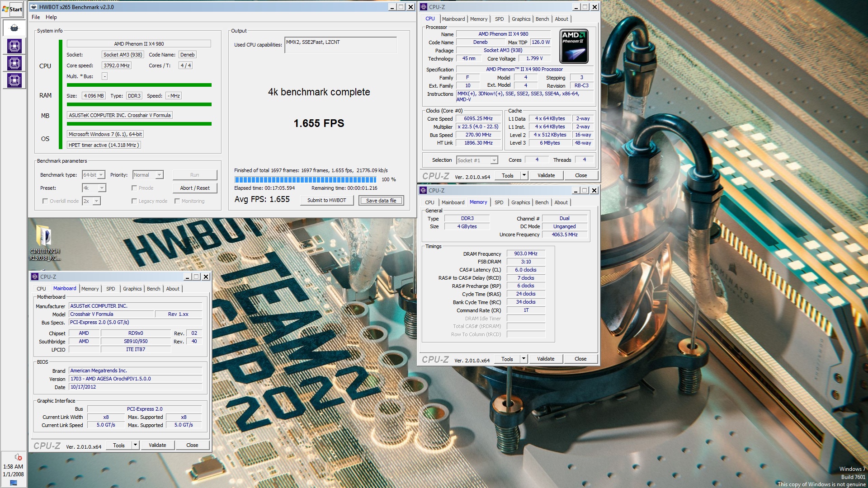Viewport: 868px width, 488px height.
Task: Open the Socket #1 selection dropdown
Action: point(477,160)
